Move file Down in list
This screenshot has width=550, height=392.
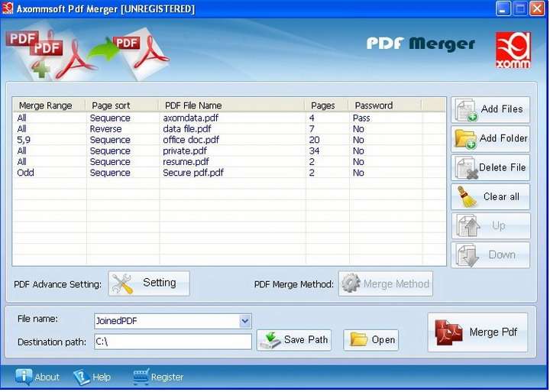click(x=490, y=255)
